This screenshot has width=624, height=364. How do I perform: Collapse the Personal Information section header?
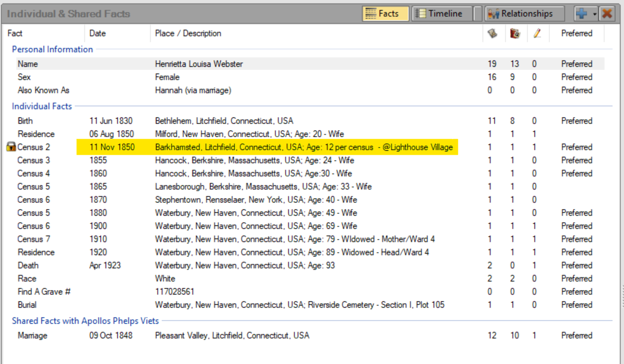[52, 49]
